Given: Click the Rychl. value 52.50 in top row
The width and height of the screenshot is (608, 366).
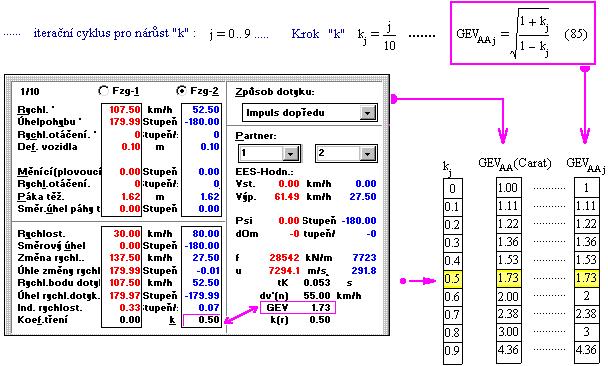Looking at the screenshot, I should pyautogui.click(x=206, y=110).
